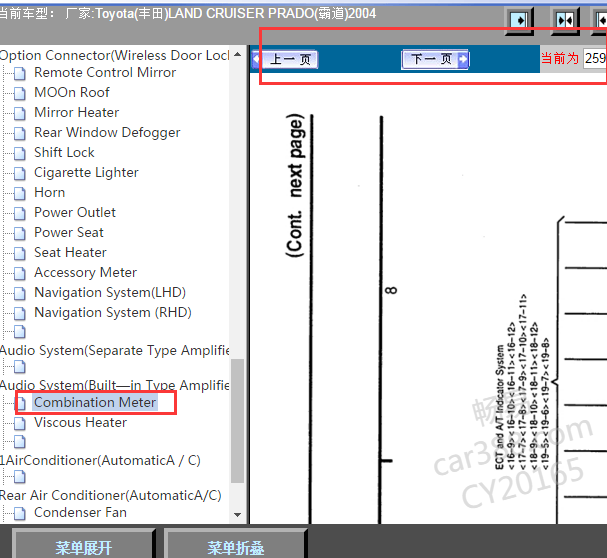Select Power Seat in the tree
Screen dimensions: 607x558
[69, 233]
